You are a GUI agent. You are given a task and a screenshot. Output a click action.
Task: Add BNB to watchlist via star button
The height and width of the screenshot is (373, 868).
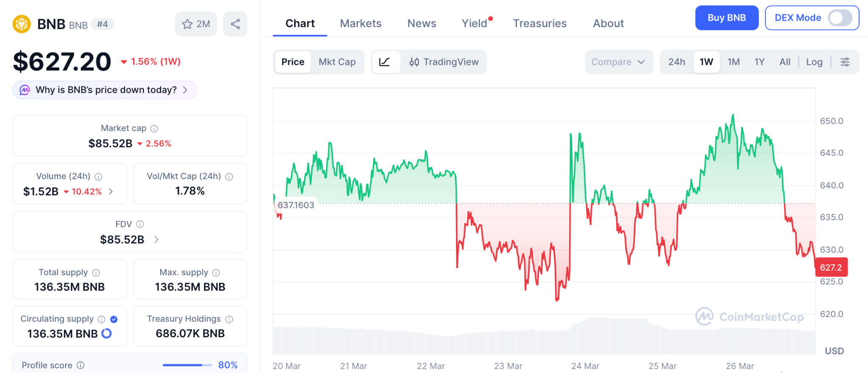coord(196,24)
